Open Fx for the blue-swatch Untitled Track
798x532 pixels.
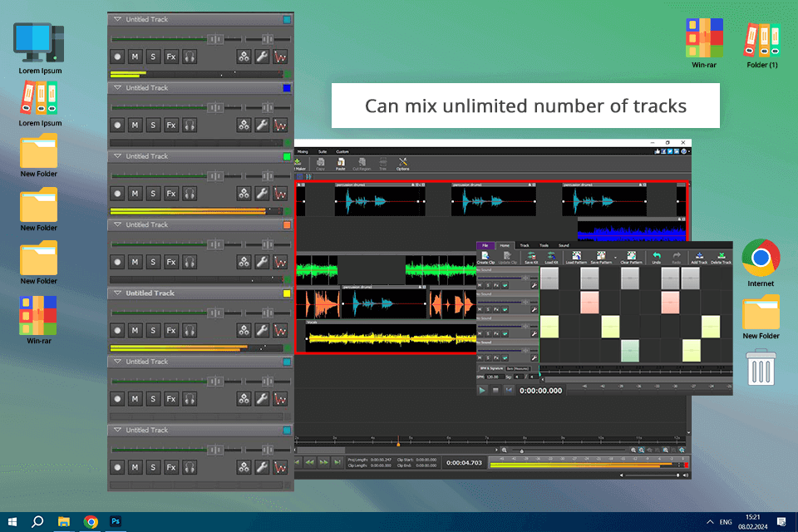[171, 126]
